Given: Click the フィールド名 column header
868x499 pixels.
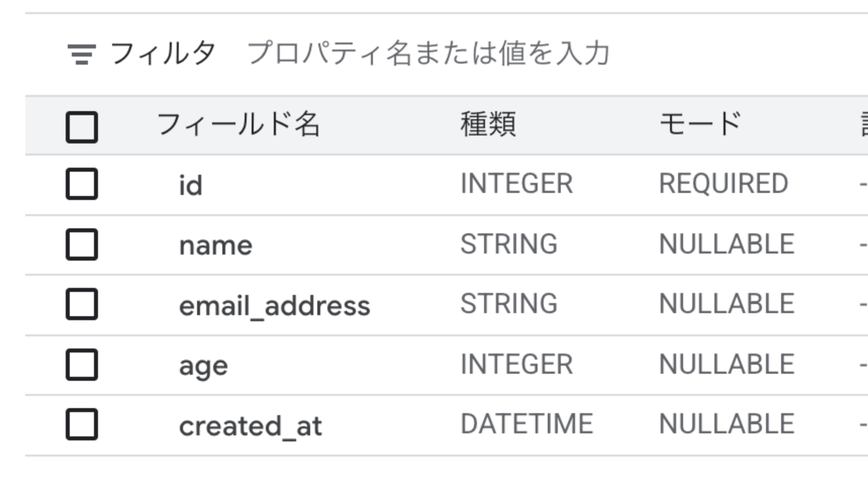Looking at the screenshot, I should point(238,124).
